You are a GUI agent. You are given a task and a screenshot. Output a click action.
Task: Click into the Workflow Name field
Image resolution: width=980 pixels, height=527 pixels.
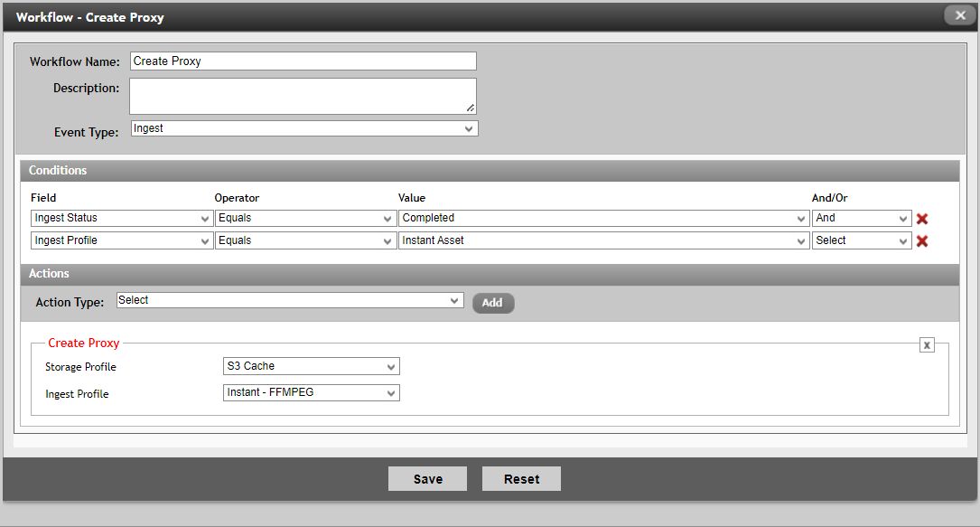click(x=303, y=61)
